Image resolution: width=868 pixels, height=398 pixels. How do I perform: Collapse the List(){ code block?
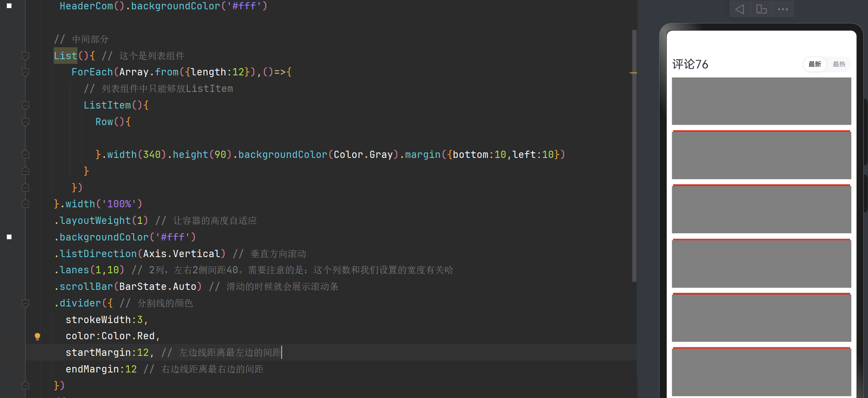pos(26,56)
